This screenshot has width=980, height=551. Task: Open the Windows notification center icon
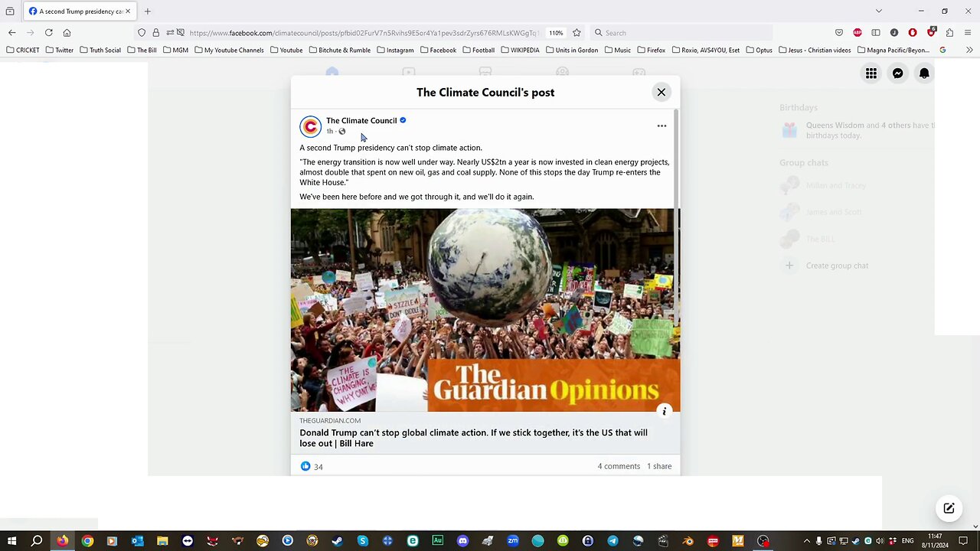[963, 541]
